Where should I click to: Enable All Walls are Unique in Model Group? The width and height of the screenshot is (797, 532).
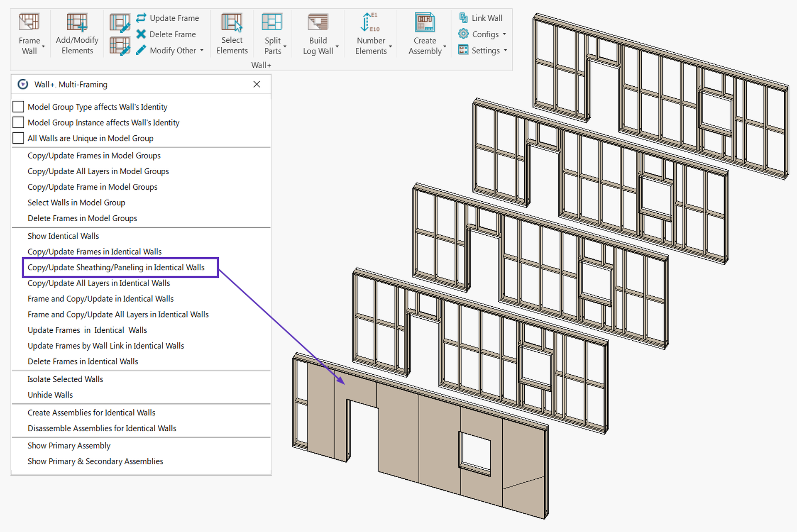[x=18, y=138]
